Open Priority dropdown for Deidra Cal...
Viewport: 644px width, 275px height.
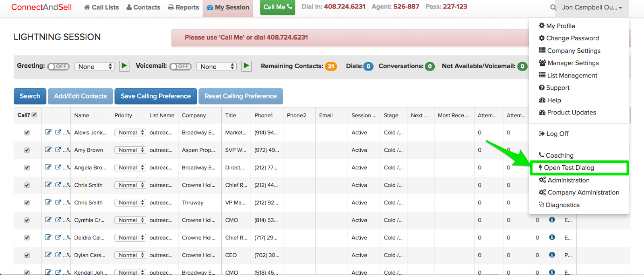[130, 237]
